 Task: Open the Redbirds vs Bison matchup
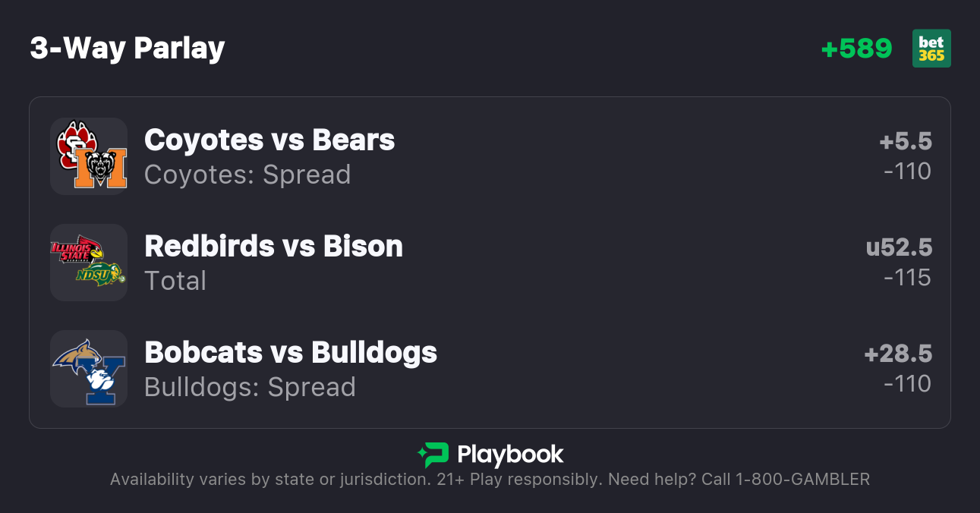point(273,247)
